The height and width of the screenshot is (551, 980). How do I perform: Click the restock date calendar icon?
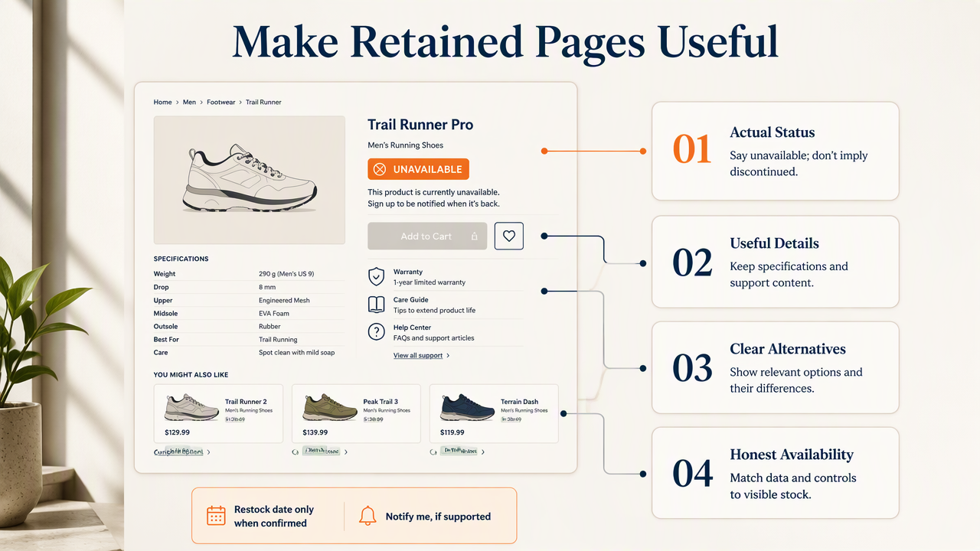(x=216, y=516)
